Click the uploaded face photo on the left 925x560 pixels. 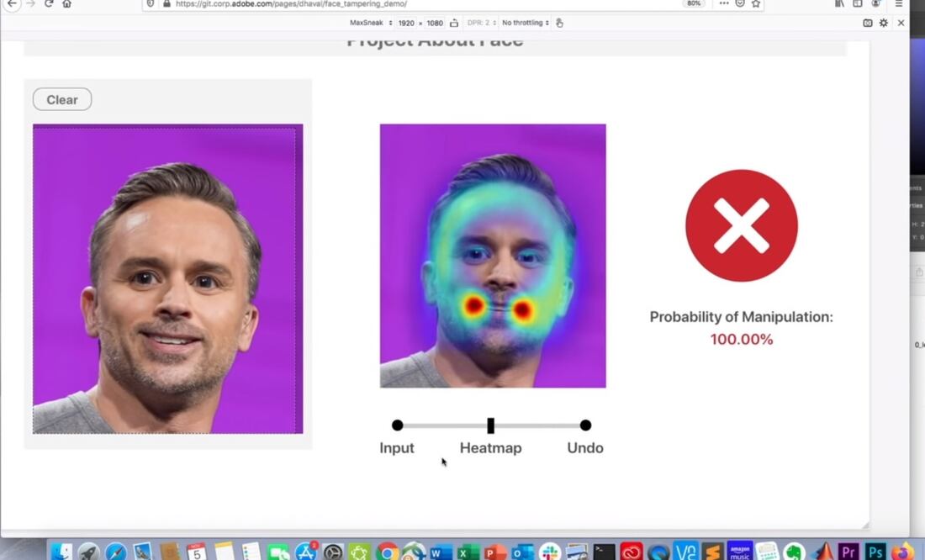coord(167,279)
